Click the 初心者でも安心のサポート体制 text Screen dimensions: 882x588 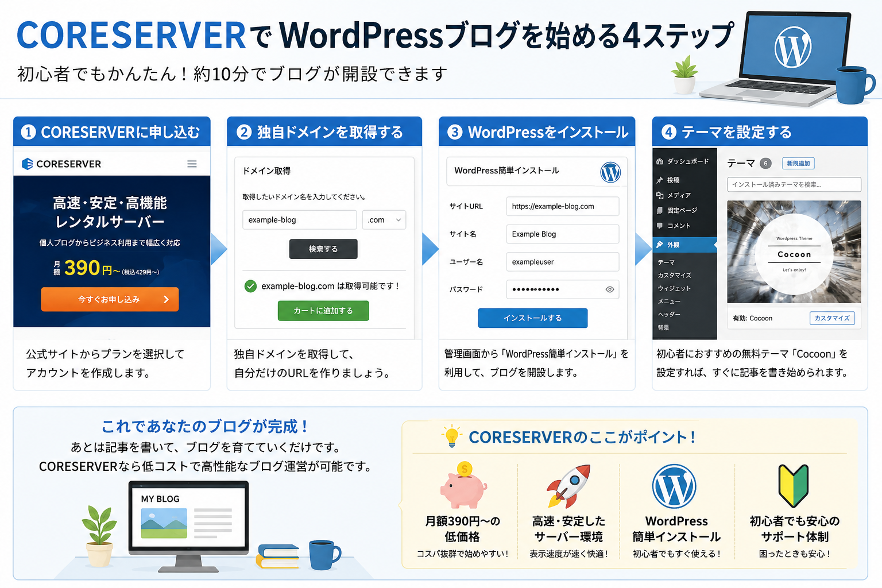[x=795, y=529]
